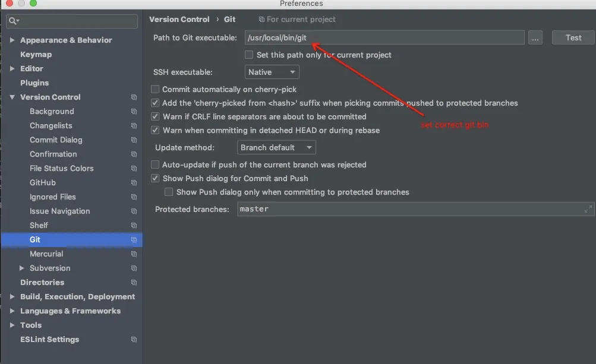Open the Changelists settings page
The height and width of the screenshot is (364, 596).
click(x=51, y=126)
